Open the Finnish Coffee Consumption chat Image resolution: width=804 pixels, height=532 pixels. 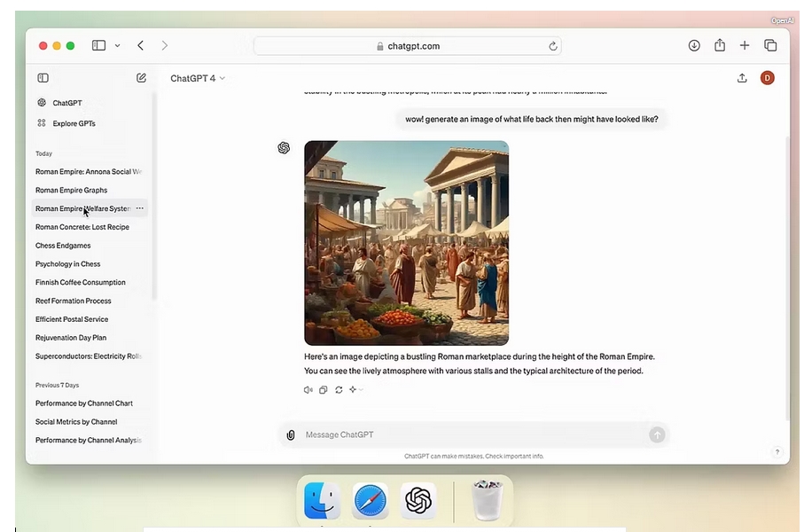tap(81, 282)
